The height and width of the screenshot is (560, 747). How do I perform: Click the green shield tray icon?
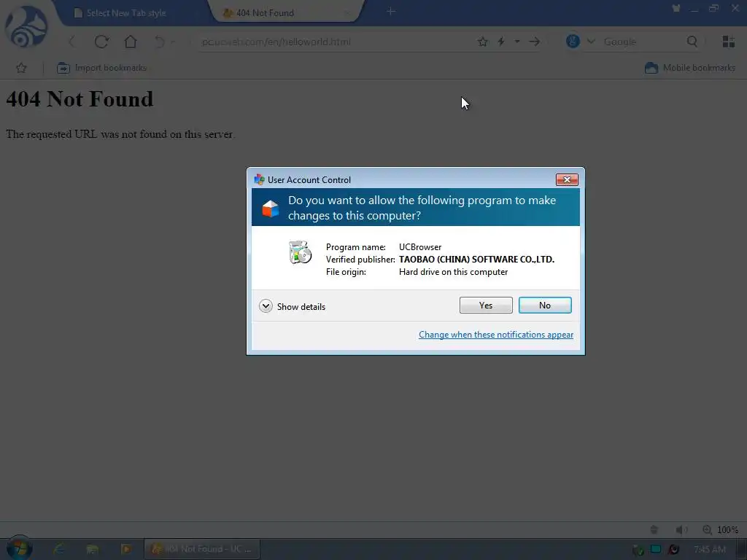pyautogui.click(x=638, y=550)
